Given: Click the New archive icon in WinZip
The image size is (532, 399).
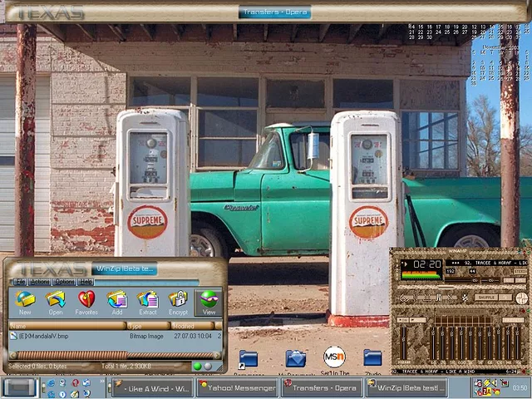Looking at the screenshot, I should [x=26, y=301].
